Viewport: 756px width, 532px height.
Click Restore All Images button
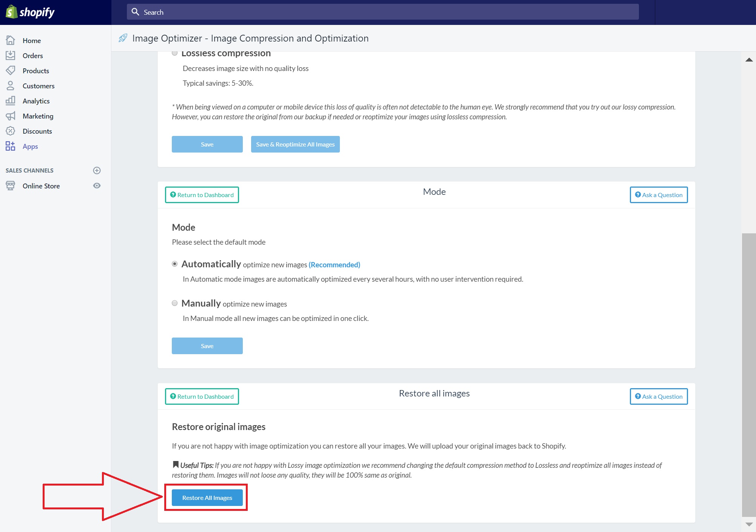[207, 498]
